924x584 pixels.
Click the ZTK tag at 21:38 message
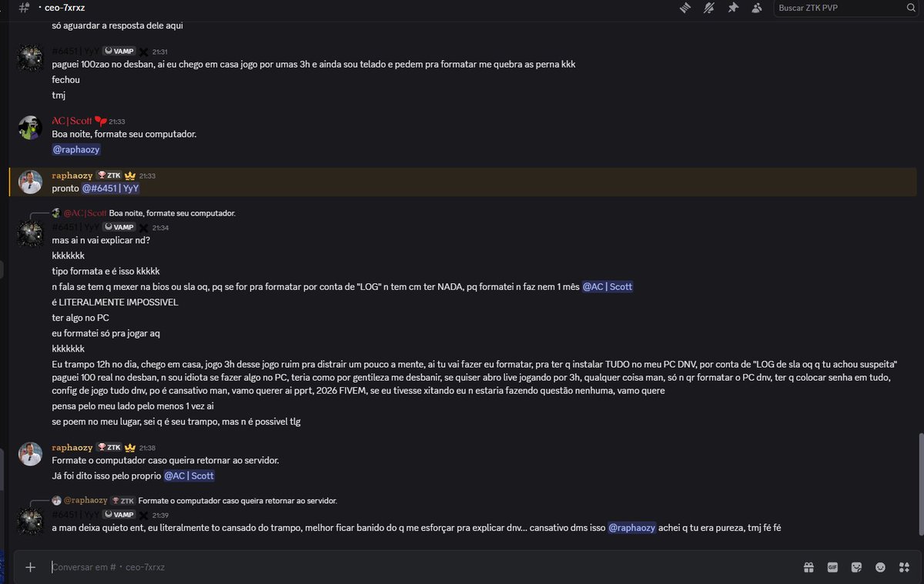109,447
